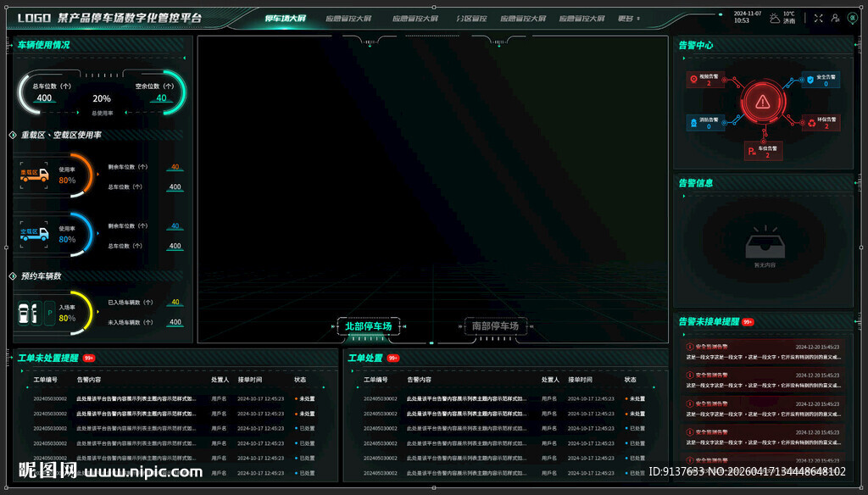Click the 99+ badge beside 工单未处置提醒

(x=89, y=358)
